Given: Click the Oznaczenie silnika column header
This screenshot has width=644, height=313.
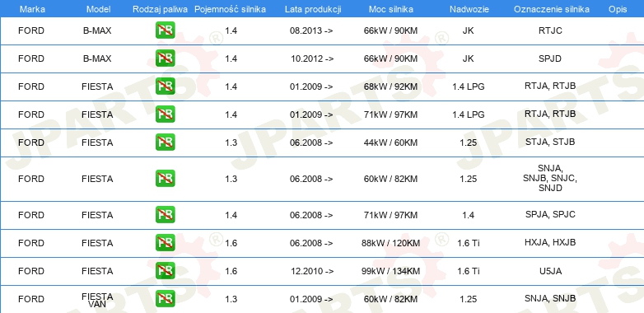Looking at the screenshot, I should 552,9.
